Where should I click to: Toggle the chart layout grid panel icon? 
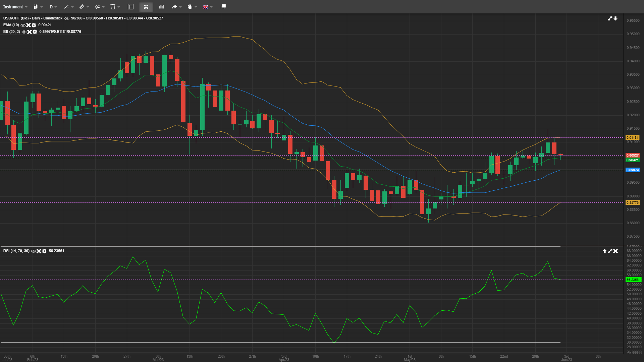[x=131, y=7]
